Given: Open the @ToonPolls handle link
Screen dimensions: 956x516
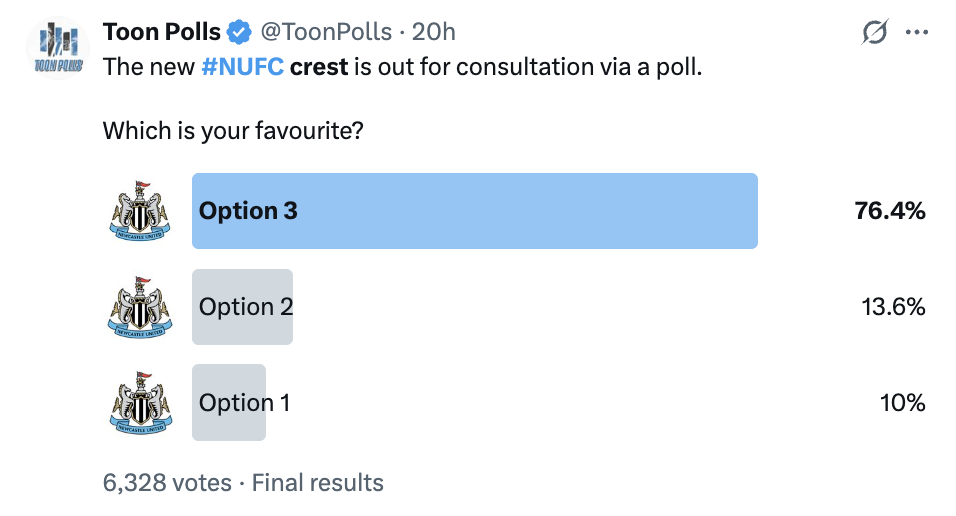Looking at the screenshot, I should pyautogui.click(x=326, y=32).
